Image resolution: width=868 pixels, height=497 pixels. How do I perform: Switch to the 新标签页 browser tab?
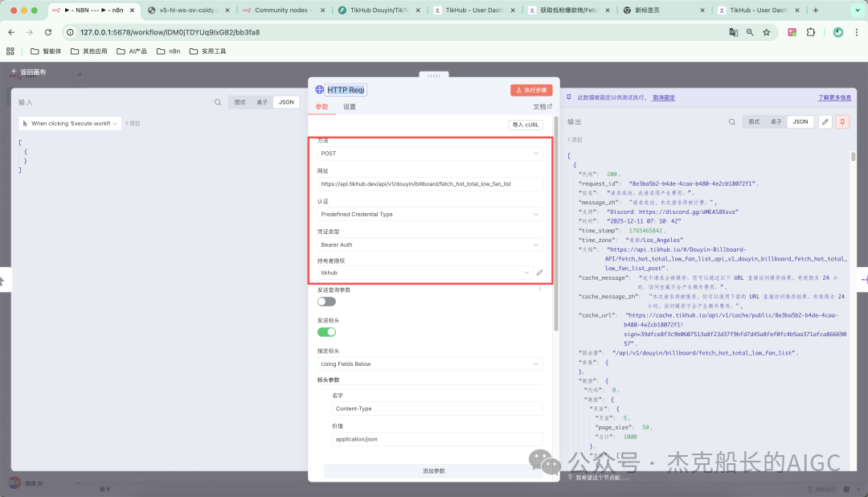click(x=663, y=10)
